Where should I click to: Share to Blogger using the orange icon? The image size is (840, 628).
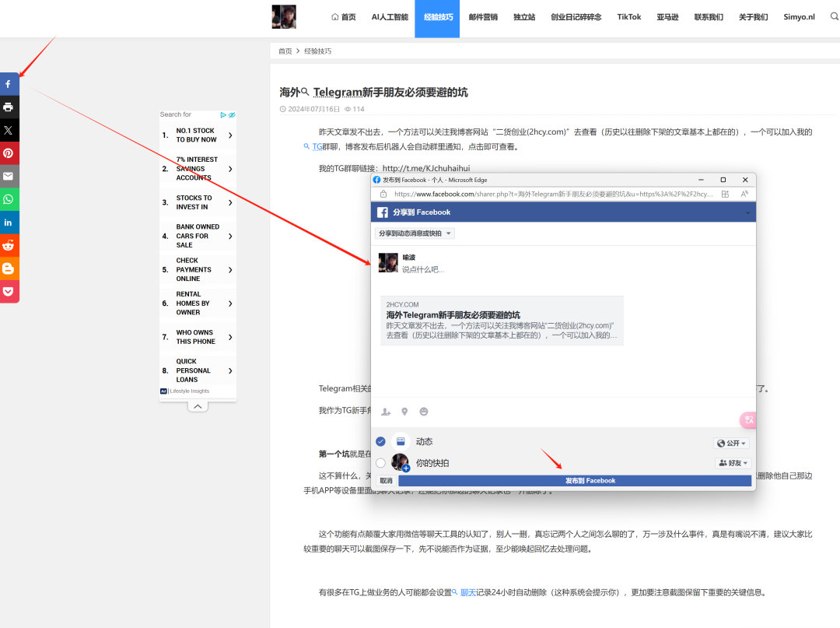pos(9,268)
